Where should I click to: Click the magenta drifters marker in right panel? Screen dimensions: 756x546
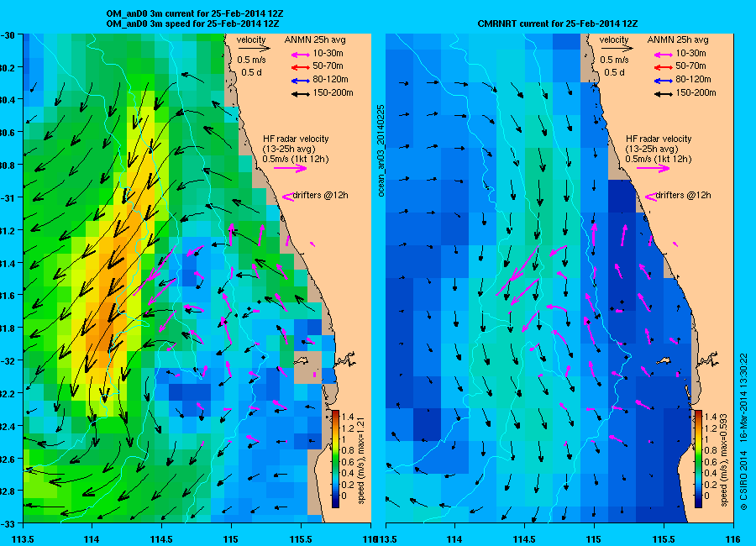[x=650, y=197]
